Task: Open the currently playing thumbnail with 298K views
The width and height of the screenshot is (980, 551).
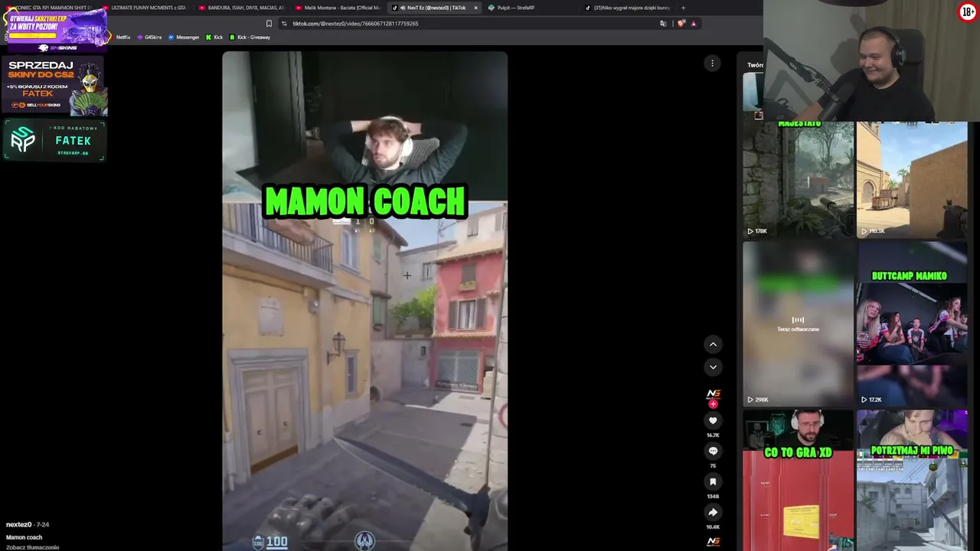Action: 798,324
